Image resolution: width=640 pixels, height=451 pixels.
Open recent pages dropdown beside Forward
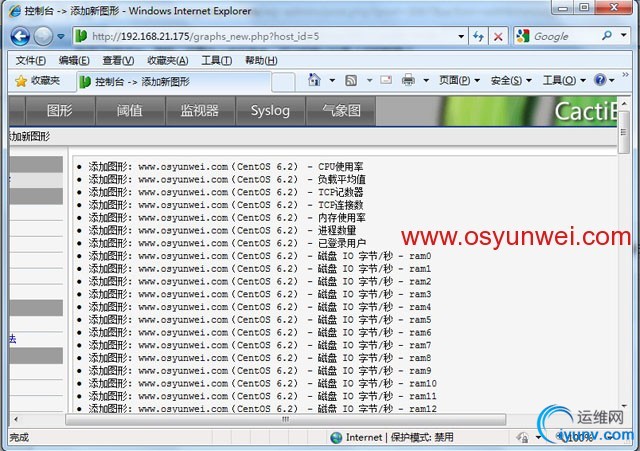click(61, 37)
